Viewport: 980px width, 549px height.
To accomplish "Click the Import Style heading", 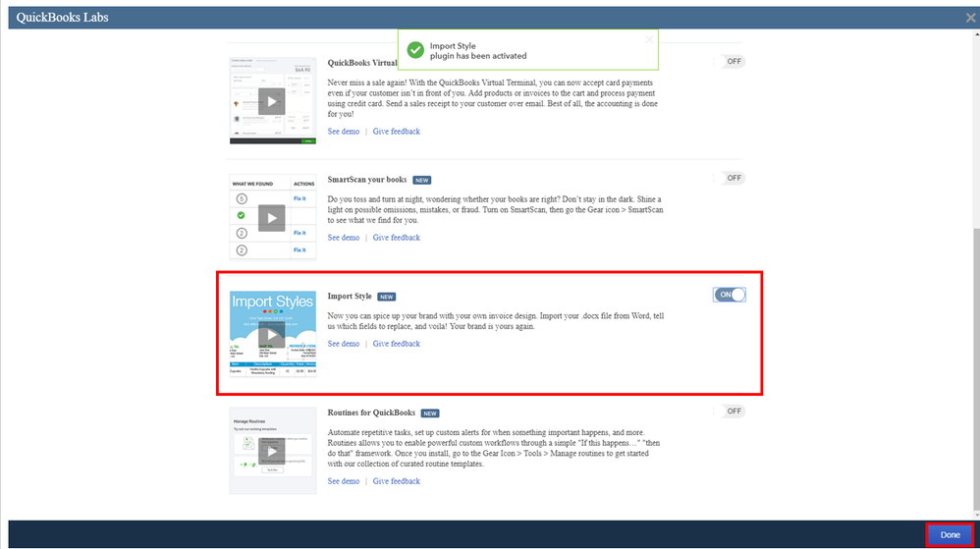I will [x=350, y=297].
